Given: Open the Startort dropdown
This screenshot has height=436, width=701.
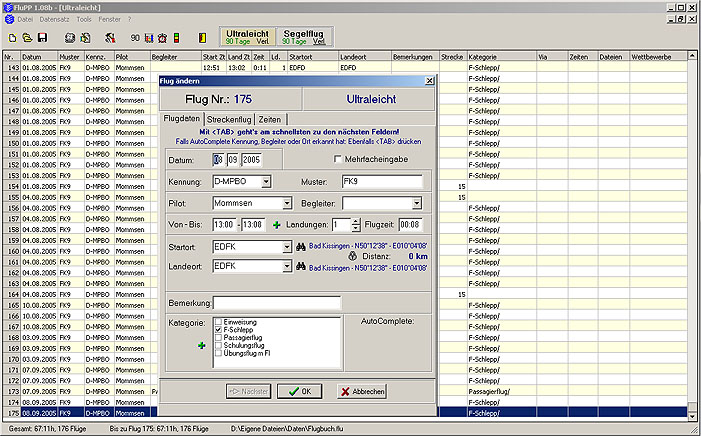Looking at the screenshot, I should click(287, 247).
